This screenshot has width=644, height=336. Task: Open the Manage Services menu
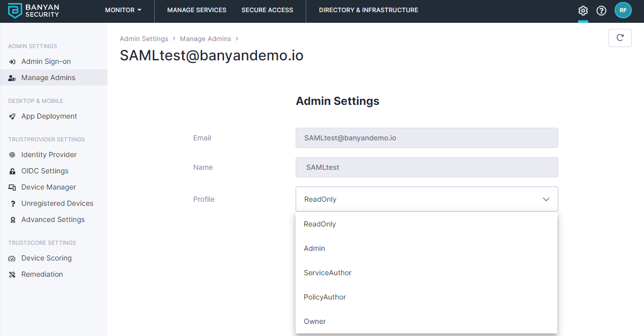click(x=197, y=10)
